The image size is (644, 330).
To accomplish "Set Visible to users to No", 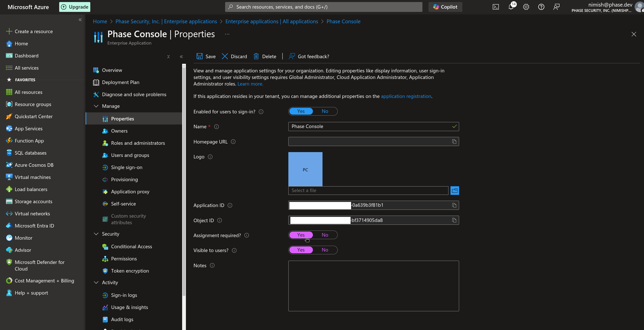I will click(x=325, y=250).
